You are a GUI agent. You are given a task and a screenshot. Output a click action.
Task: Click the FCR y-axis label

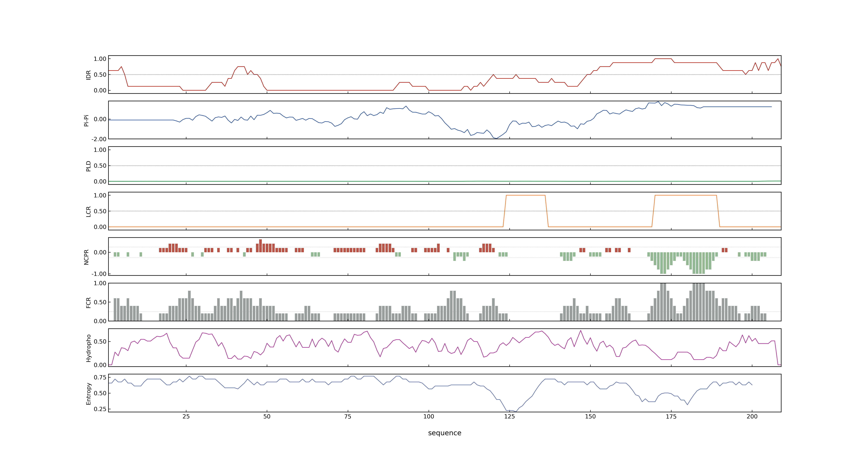coord(88,302)
